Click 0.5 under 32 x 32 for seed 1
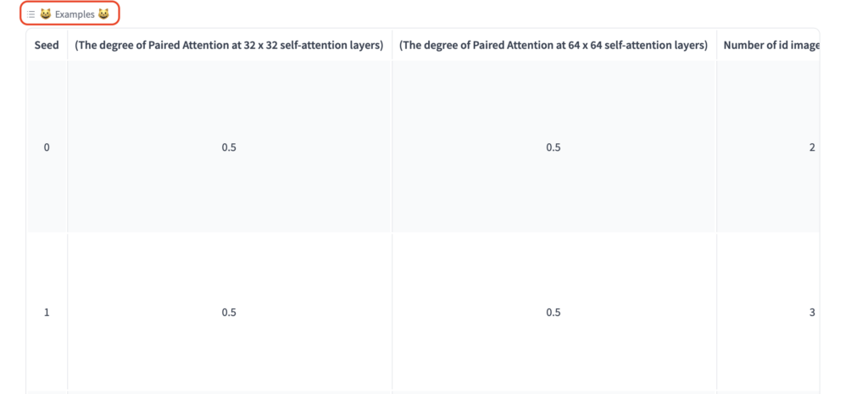 [x=229, y=313]
